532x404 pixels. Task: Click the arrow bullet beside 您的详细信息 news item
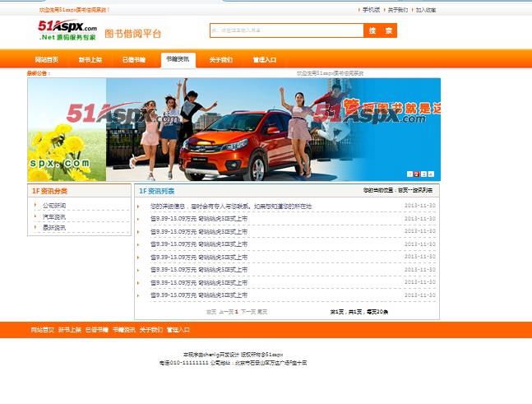[138, 206]
